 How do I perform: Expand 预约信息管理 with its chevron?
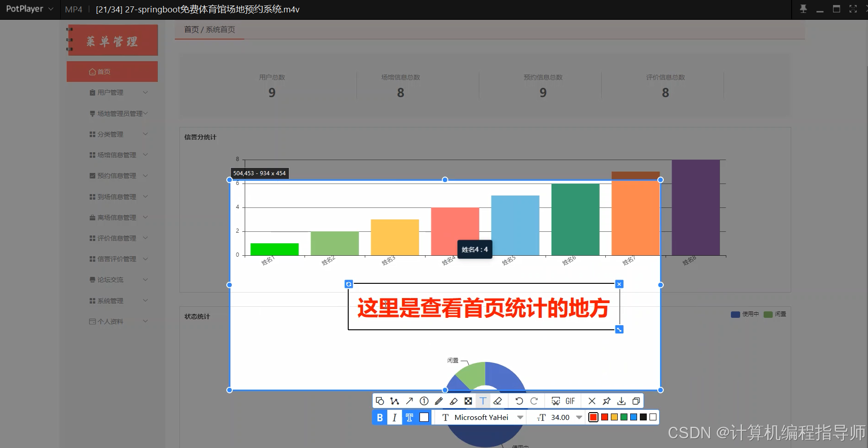click(x=145, y=176)
